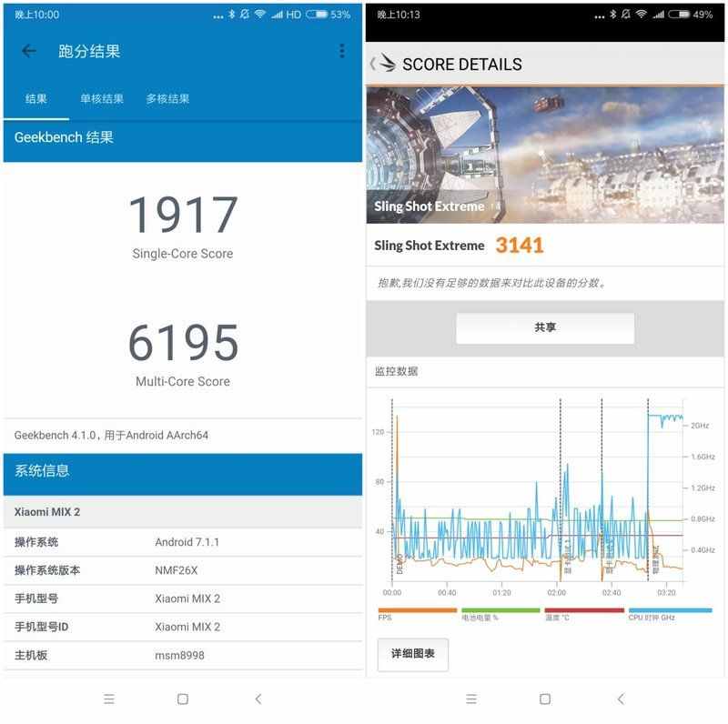Viewport: 728px width, 724px height.
Task: Tap the Bluetooth icon in left status bar
Action: click(x=232, y=15)
